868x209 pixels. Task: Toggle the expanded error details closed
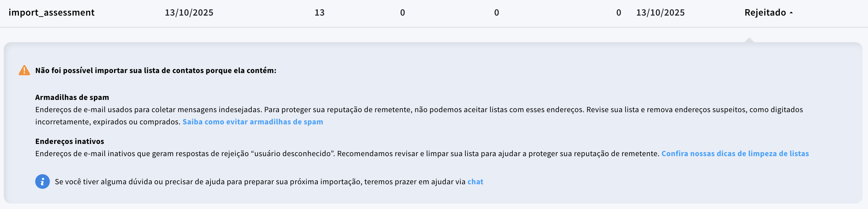(791, 13)
